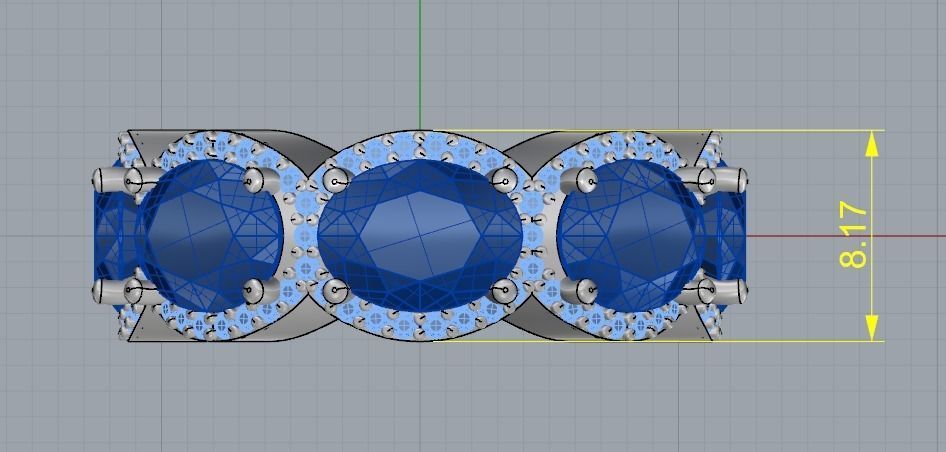Select the green vertical axis line
This screenshot has width=946, height=452.
click(x=420, y=65)
